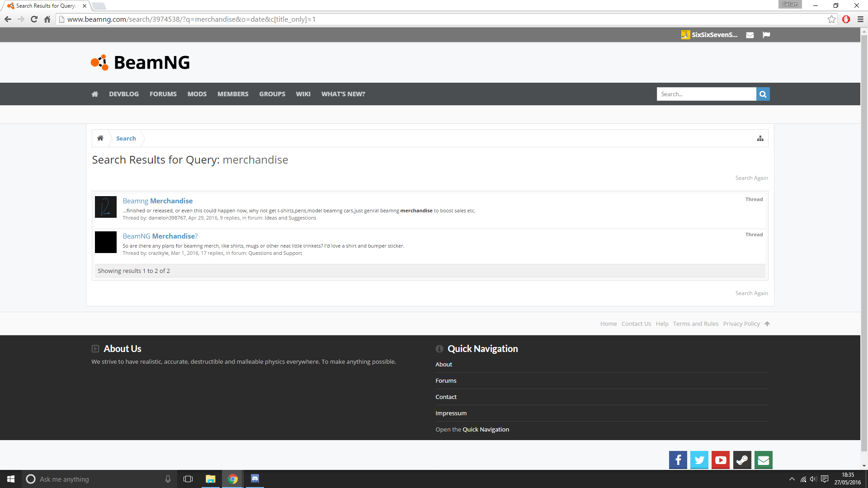This screenshot has height=488, width=868.
Task: Open File Explorer from the taskbar
Action: pyautogui.click(x=211, y=479)
